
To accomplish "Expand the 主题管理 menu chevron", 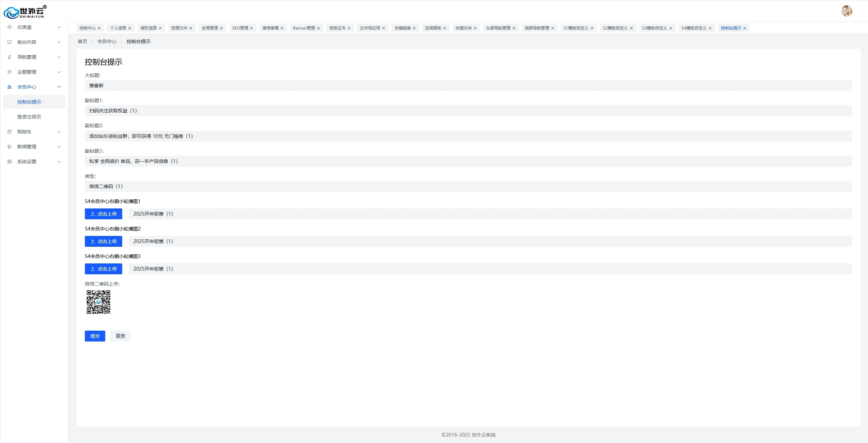I will pos(59,72).
